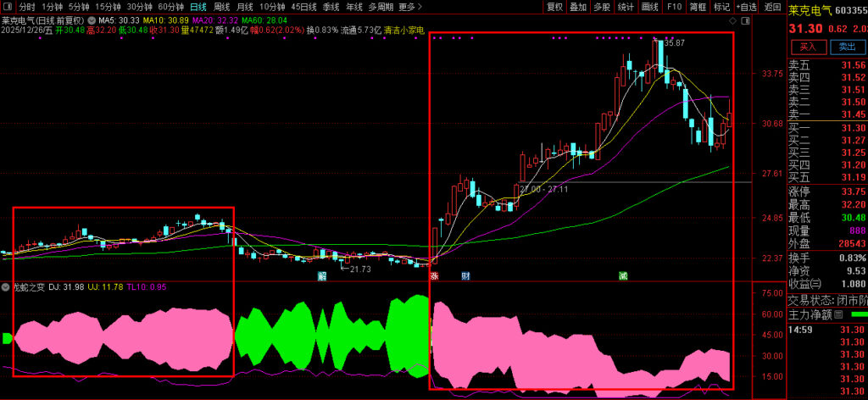Select the 60分钟 period tab
This screenshot has height=400, width=868.
pos(170,7)
